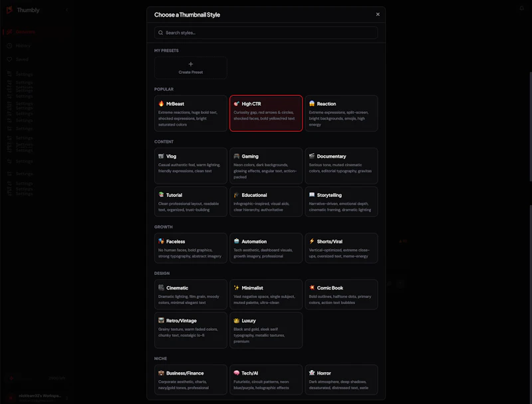This screenshot has width=532, height=404.
Task: Click the Tutorial books icon
Action: [161, 195]
